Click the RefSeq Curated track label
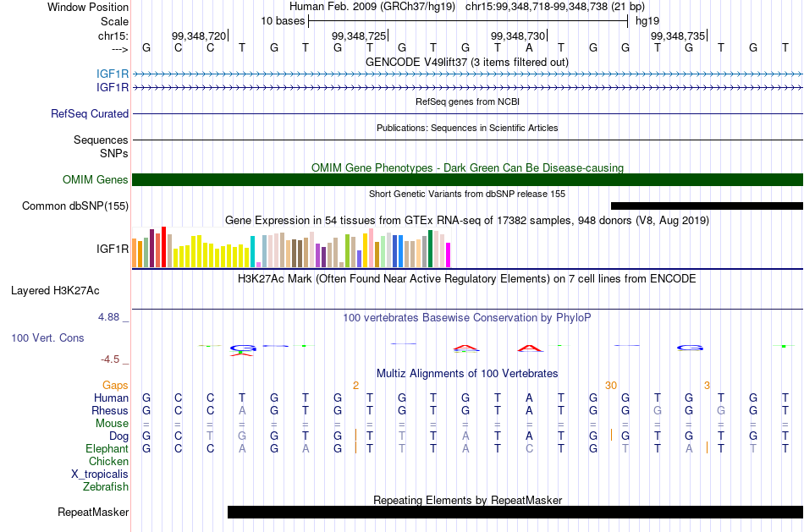Viewport: 804px width, 532px height. coord(89,114)
